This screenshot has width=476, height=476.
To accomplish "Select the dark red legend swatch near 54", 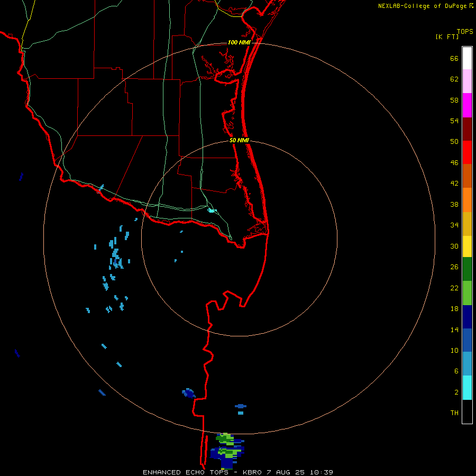I will tap(467, 130).
